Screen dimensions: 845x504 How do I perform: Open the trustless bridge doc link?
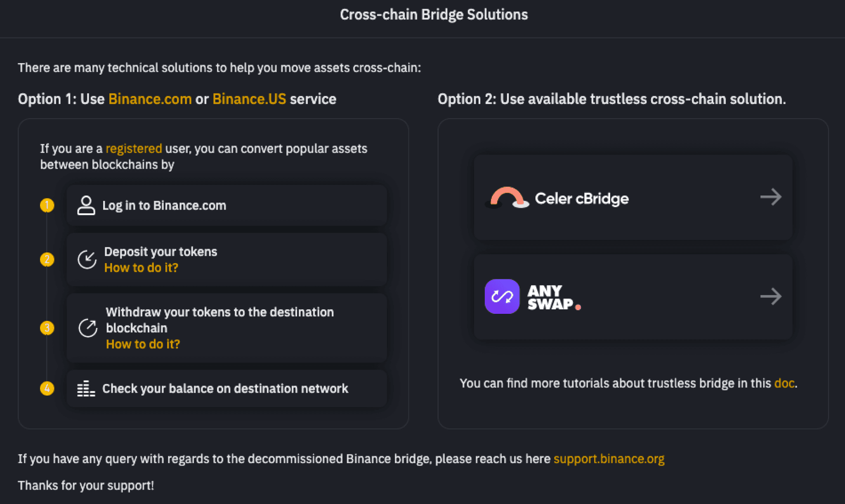point(784,383)
